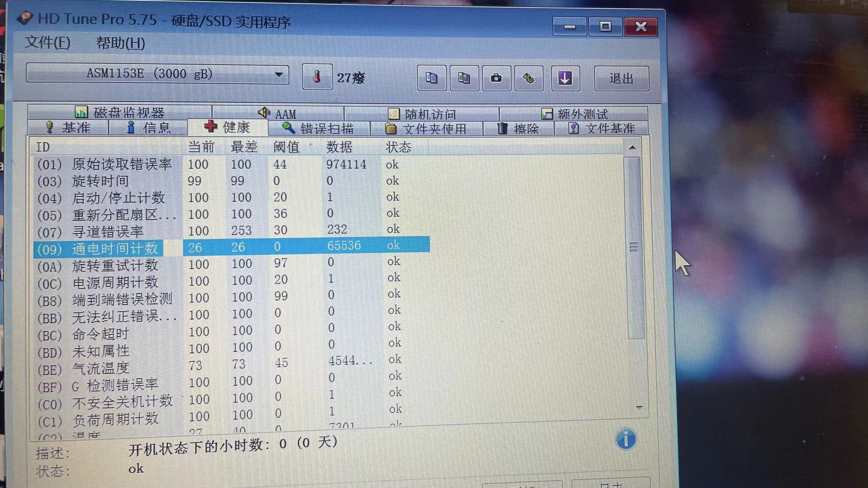The image size is (868, 488).
Task: Click the 状态 column header
Action: [405, 147]
